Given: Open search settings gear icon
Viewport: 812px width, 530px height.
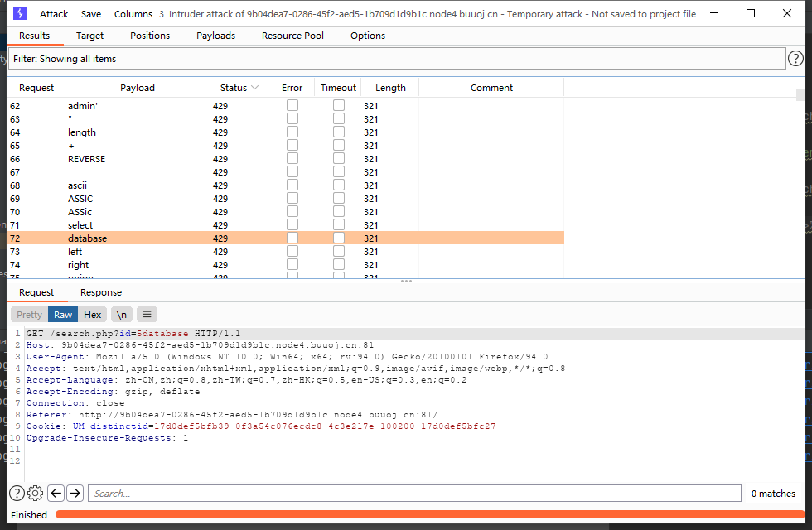Looking at the screenshot, I should point(35,493).
